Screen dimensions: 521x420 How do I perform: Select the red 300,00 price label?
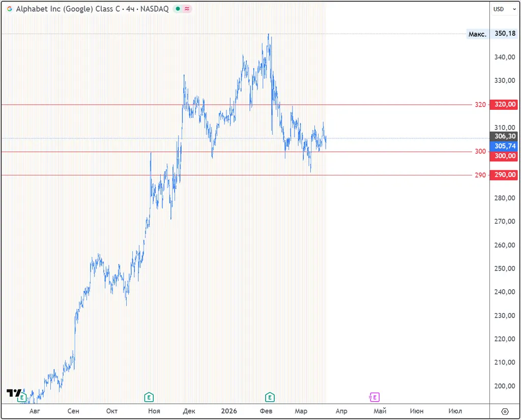tap(503, 156)
